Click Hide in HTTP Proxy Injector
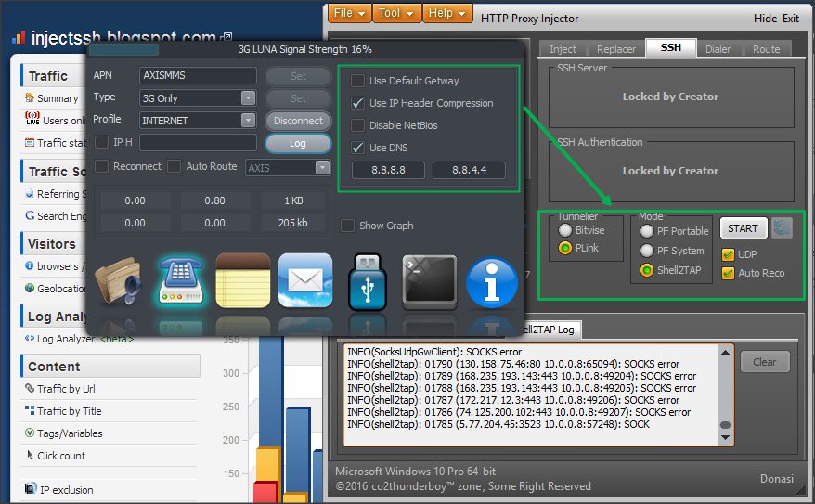This screenshot has height=504, width=815. tap(765, 19)
